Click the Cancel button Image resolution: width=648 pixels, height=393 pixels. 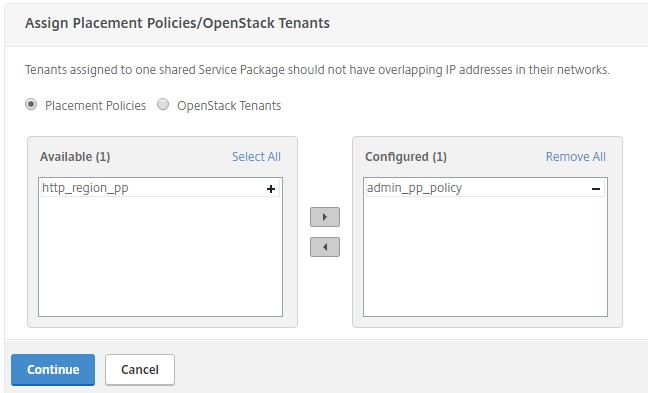(140, 369)
